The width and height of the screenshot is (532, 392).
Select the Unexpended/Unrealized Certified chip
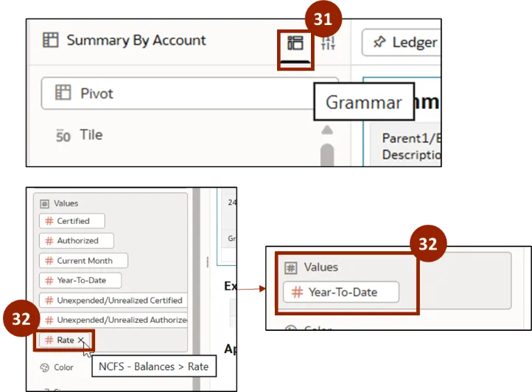click(113, 301)
